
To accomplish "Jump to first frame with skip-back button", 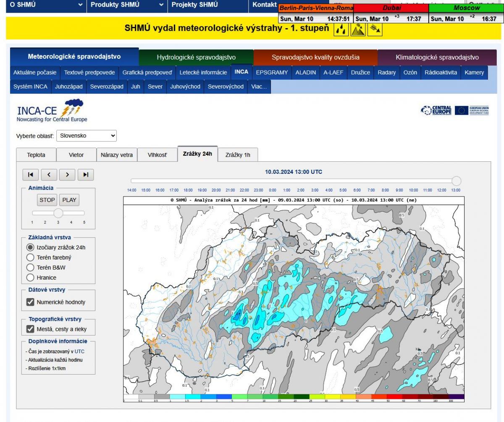I will (31, 175).
